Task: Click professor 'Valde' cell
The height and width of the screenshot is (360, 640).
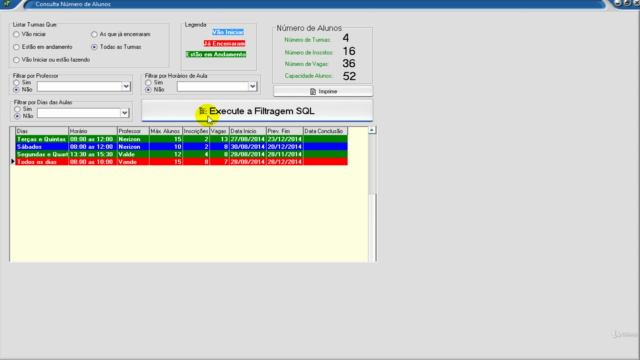Action: (x=133, y=154)
